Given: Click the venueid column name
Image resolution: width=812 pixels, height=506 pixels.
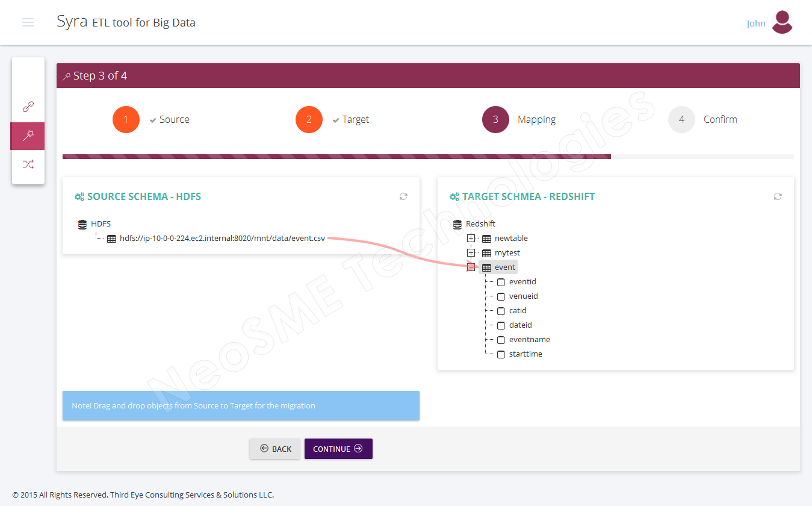Looking at the screenshot, I should click(x=524, y=296).
